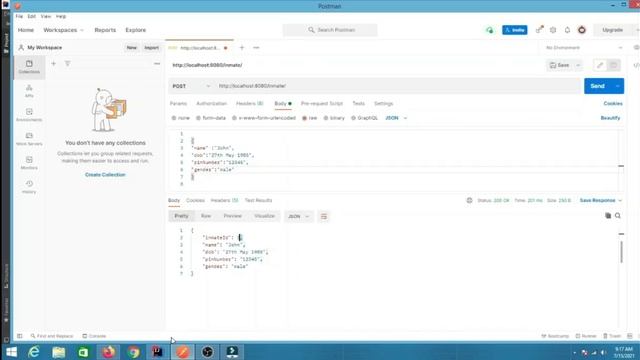Toggle line wrap icon in response toolbar
This screenshot has height=360, width=640.
(x=324, y=216)
